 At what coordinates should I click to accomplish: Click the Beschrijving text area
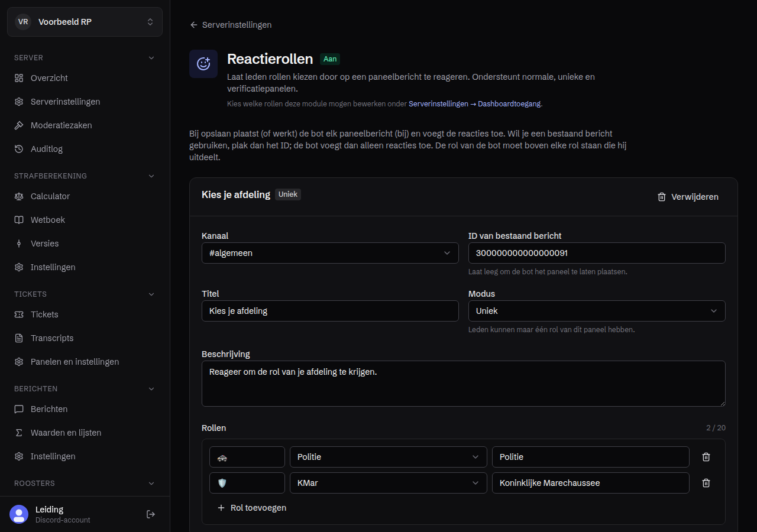pyautogui.click(x=464, y=384)
